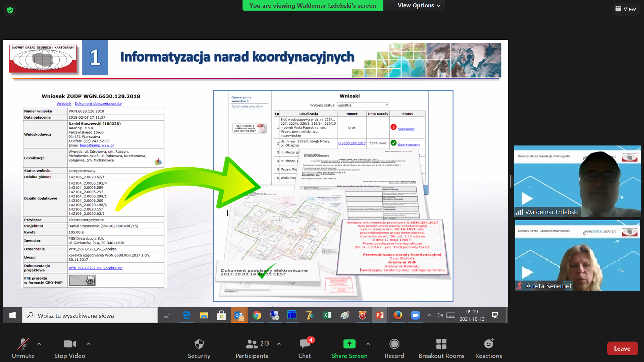Screen dimensions: 644x362
Task: Open Breakout Rooms
Action: point(441,349)
